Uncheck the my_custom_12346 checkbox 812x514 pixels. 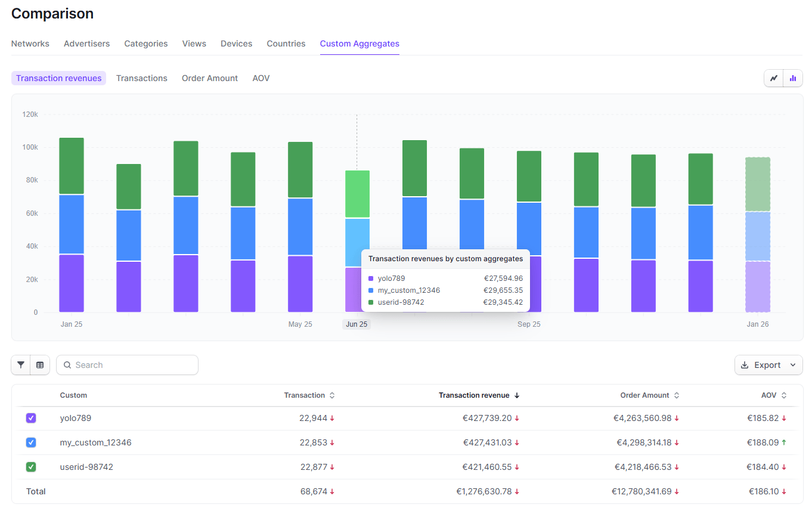[31, 442]
